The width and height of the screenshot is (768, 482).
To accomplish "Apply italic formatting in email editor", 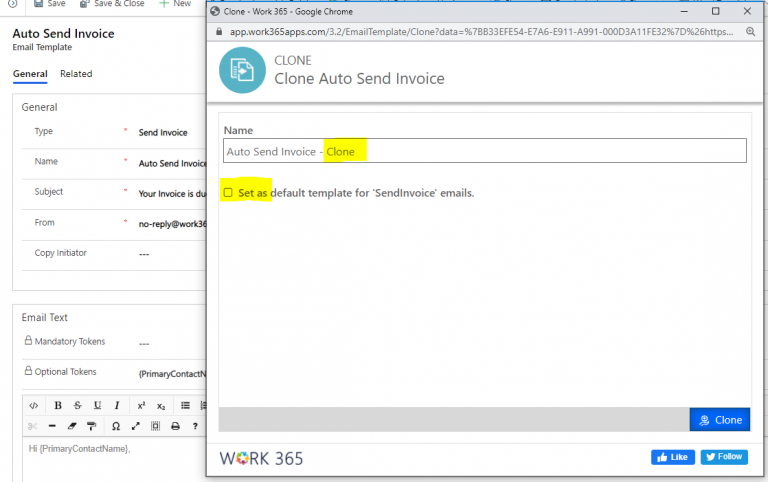I will [117, 406].
